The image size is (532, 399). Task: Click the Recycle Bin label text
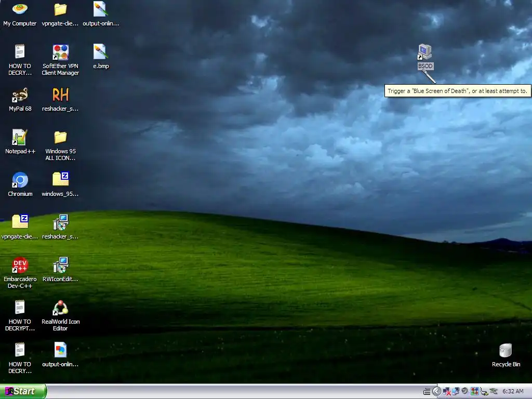tap(506, 364)
